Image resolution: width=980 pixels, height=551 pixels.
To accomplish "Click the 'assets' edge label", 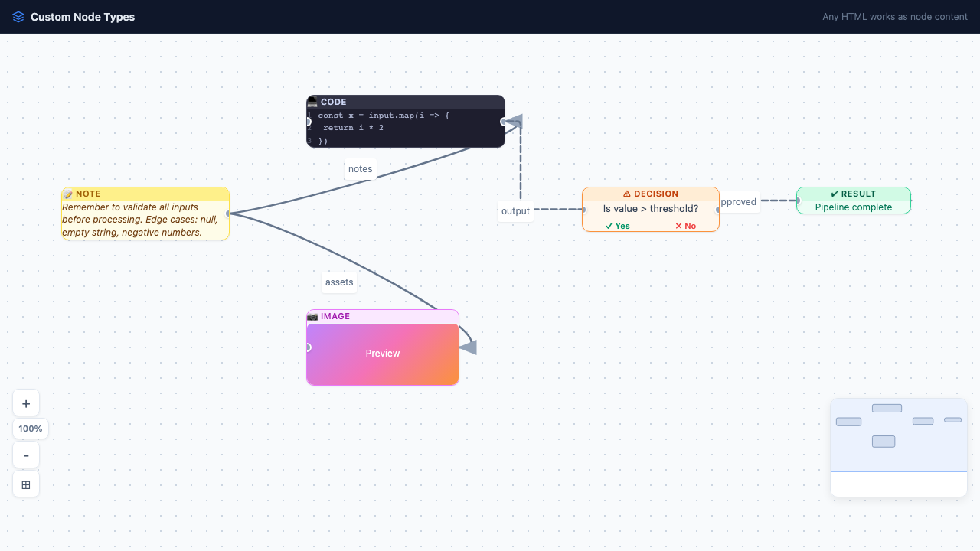I will click(x=338, y=282).
